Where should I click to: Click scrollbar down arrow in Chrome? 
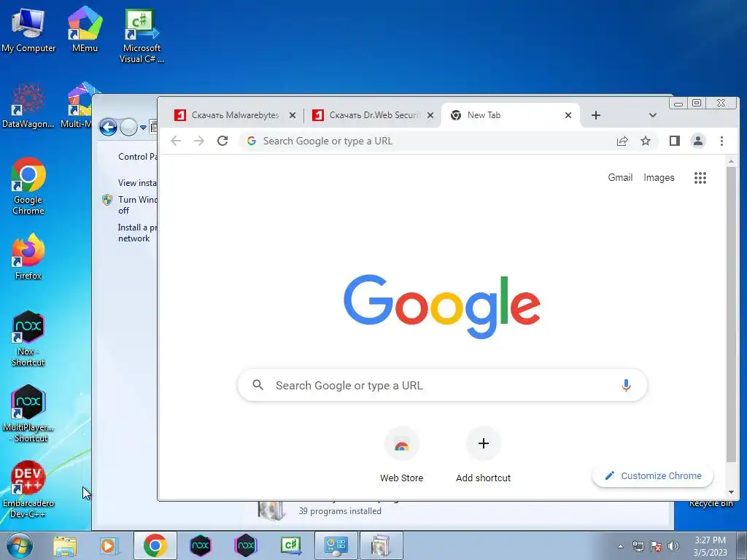731,492
